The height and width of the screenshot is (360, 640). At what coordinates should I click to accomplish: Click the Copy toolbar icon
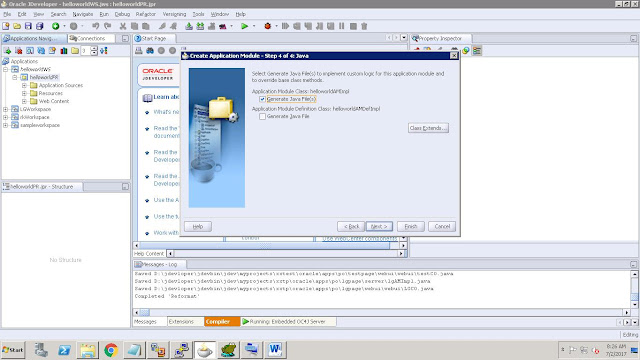[134, 26]
